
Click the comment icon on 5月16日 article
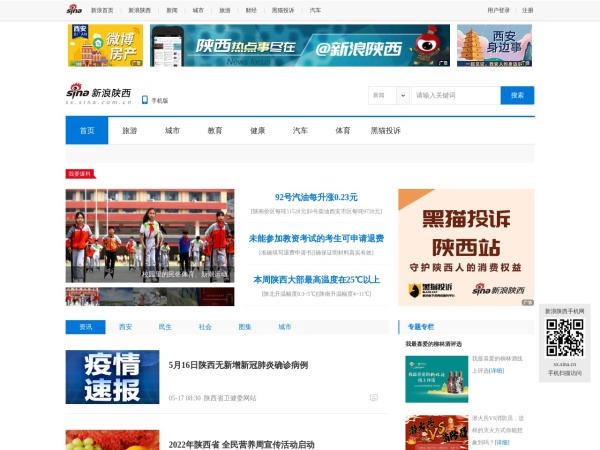coord(374,398)
